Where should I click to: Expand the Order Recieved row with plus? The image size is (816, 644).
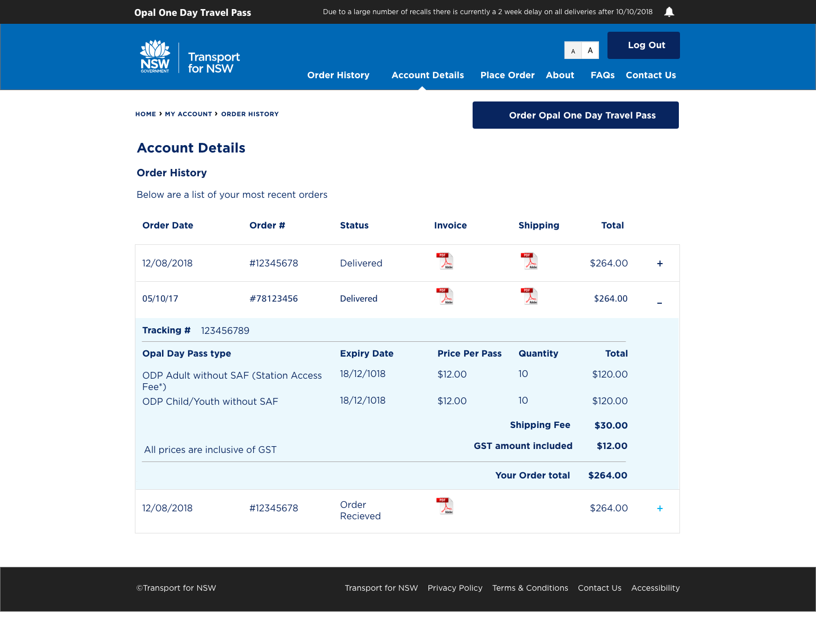[x=660, y=509]
